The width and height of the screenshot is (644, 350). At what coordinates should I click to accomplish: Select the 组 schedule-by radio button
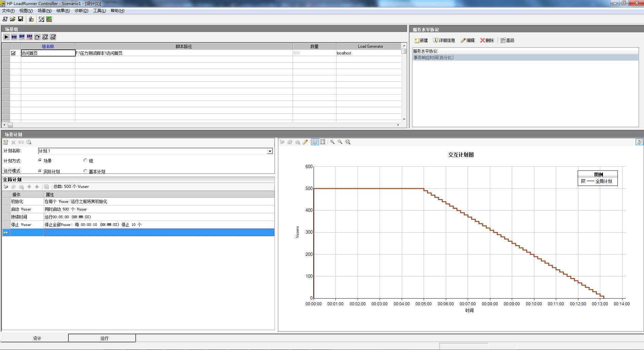coord(85,160)
